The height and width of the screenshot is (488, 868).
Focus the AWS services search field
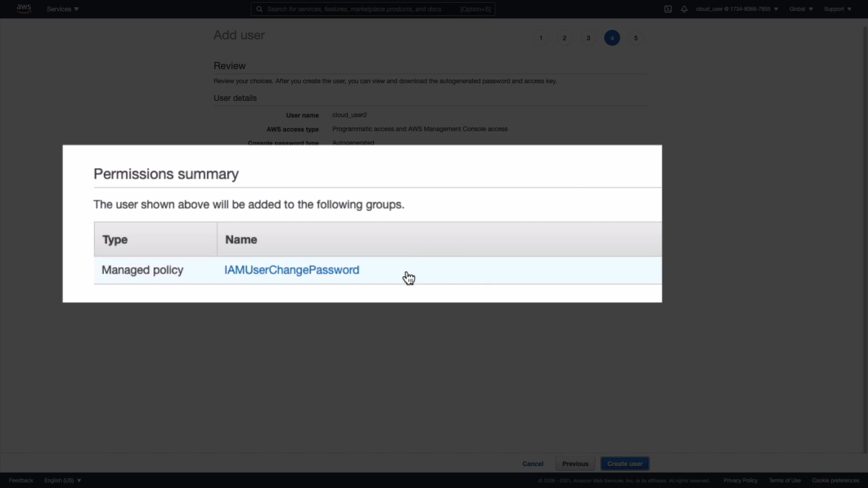[x=362, y=9]
